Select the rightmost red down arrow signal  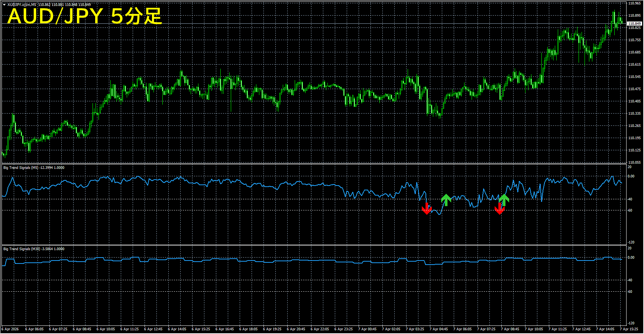click(x=499, y=209)
